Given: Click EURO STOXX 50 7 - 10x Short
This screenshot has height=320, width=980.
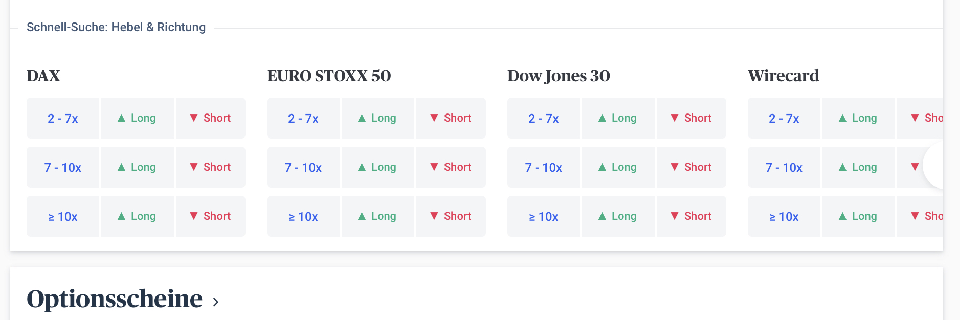Looking at the screenshot, I should pos(451,167).
